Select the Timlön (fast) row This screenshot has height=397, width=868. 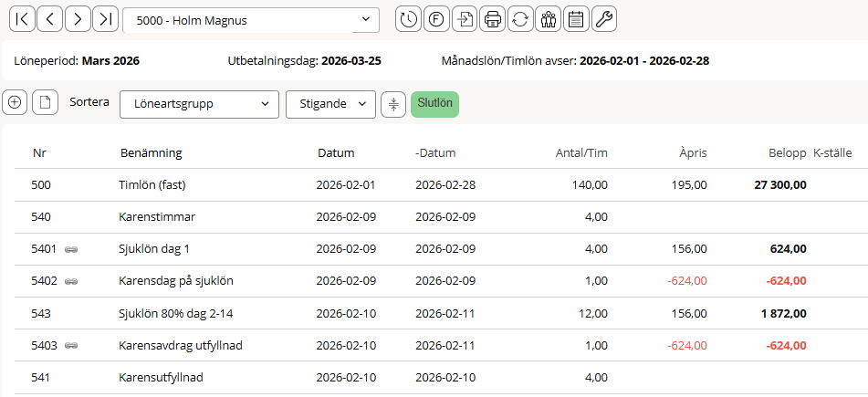pyautogui.click(x=152, y=185)
